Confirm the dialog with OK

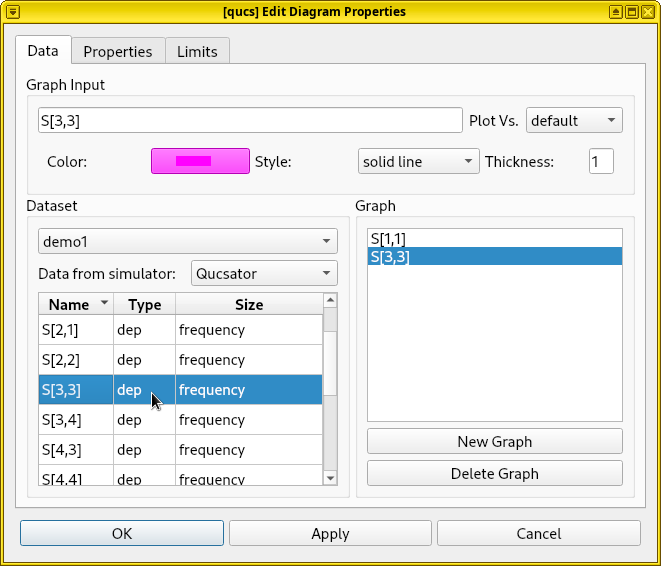[122, 534]
